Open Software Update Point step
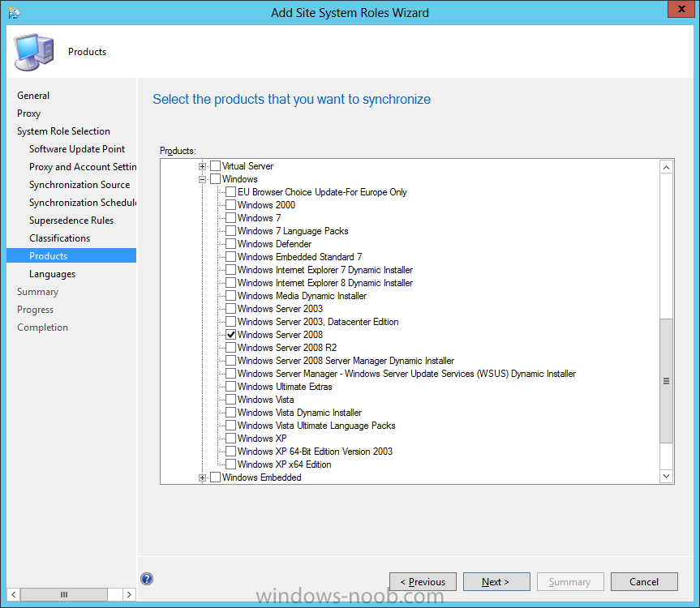Screen dimensions: 700x608 (77, 149)
